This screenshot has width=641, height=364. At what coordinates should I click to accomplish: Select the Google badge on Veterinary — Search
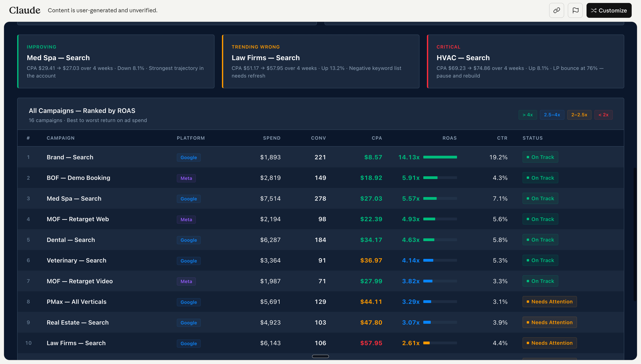pos(189,261)
